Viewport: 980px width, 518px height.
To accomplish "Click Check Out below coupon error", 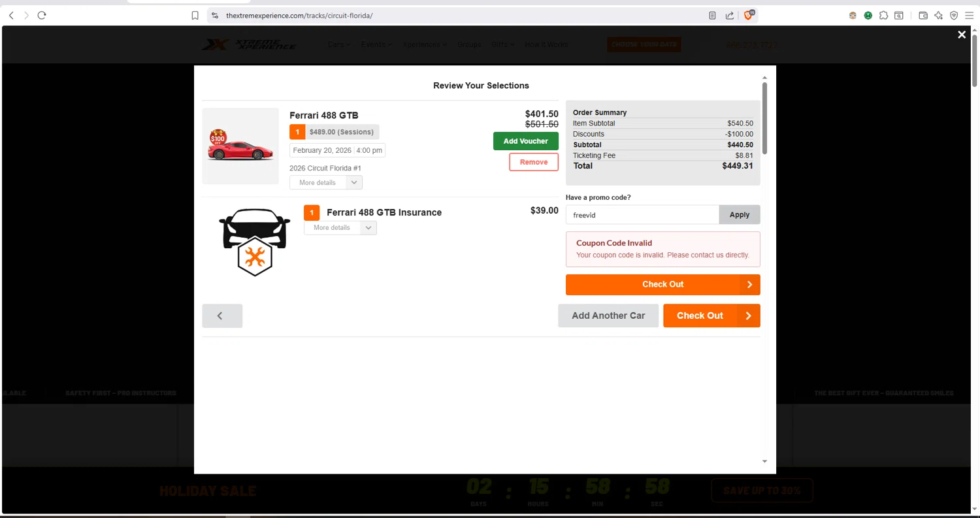I will tap(663, 284).
